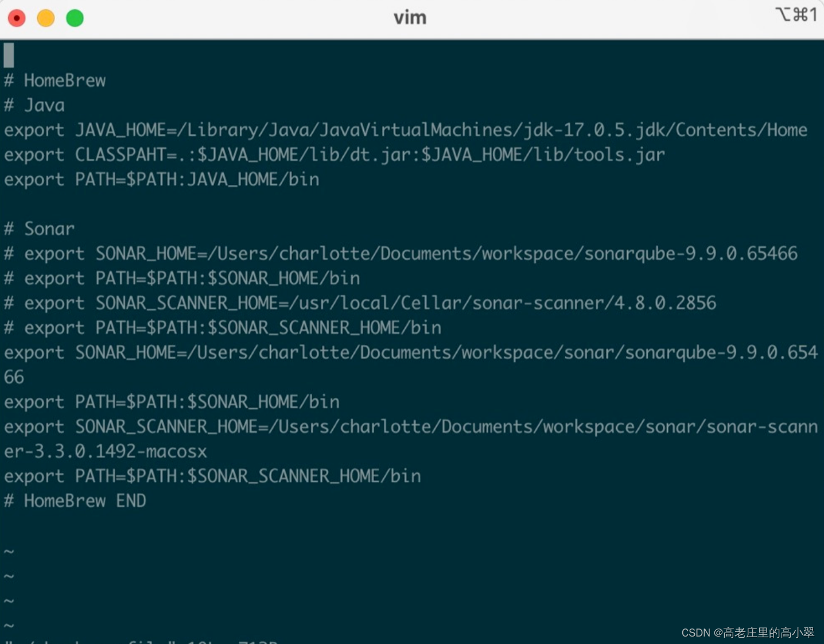Click the red close button
824x644 pixels.
click(17, 18)
